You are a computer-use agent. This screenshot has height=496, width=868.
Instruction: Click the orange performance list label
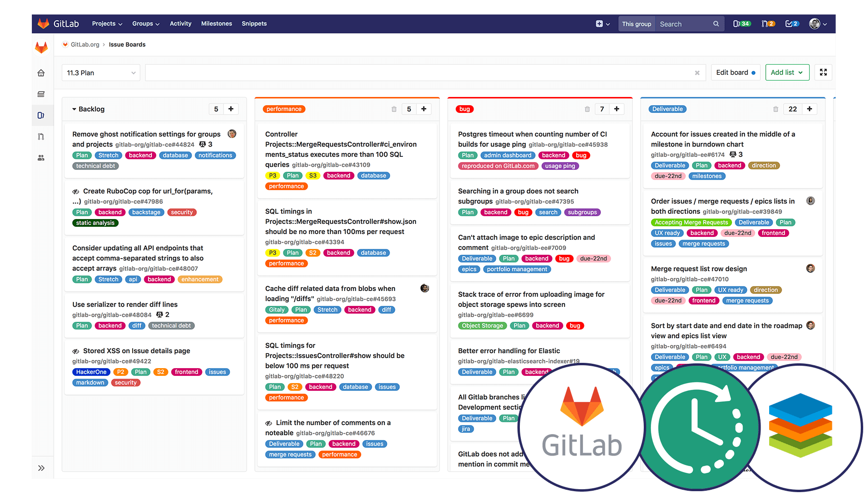click(x=284, y=109)
